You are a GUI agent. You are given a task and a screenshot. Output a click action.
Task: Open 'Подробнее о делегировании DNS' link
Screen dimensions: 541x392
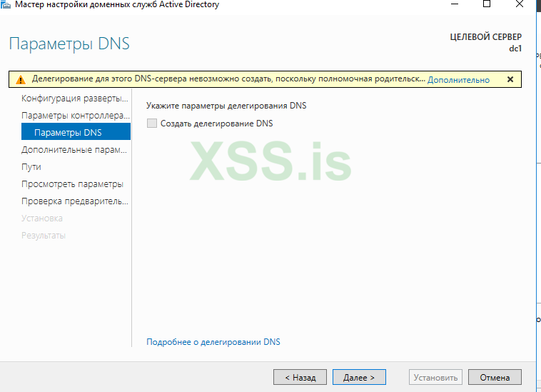click(x=213, y=341)
